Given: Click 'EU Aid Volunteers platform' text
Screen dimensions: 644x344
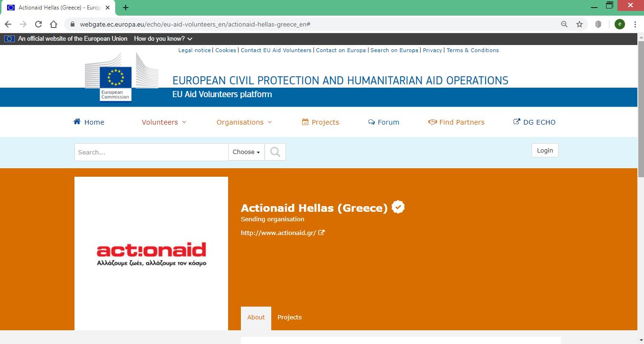Looking at the screenshot, I should [222, 94].
